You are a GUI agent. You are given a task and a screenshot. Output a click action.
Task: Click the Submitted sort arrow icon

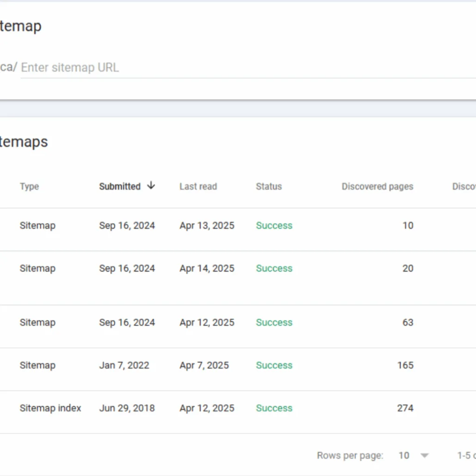[x=151, y=185]
